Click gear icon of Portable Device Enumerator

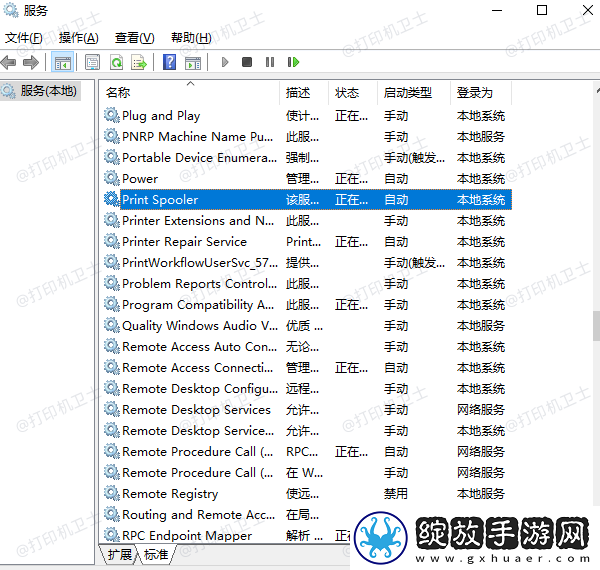pyautogui.click(x=112, y=157)
